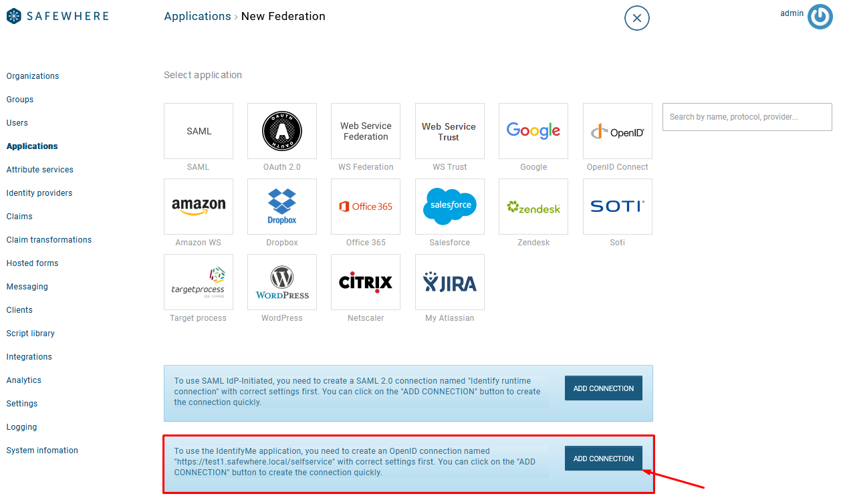The width and height of the screenshot is (841, 504).
Task: Focus the application search field
Action: pyautogui.click(x=747, y=117)
